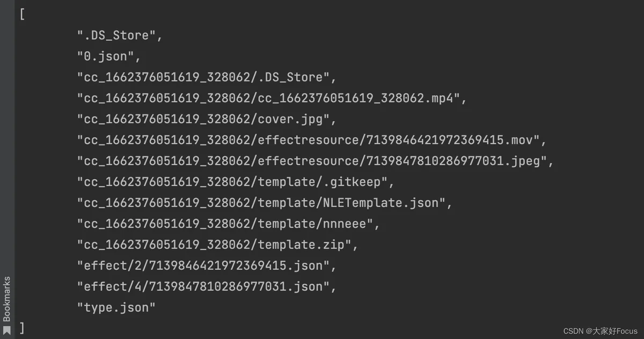This screenshot has height=339, width=644.
Task: Click the effect/4 json file line
Action: (207, 286)
